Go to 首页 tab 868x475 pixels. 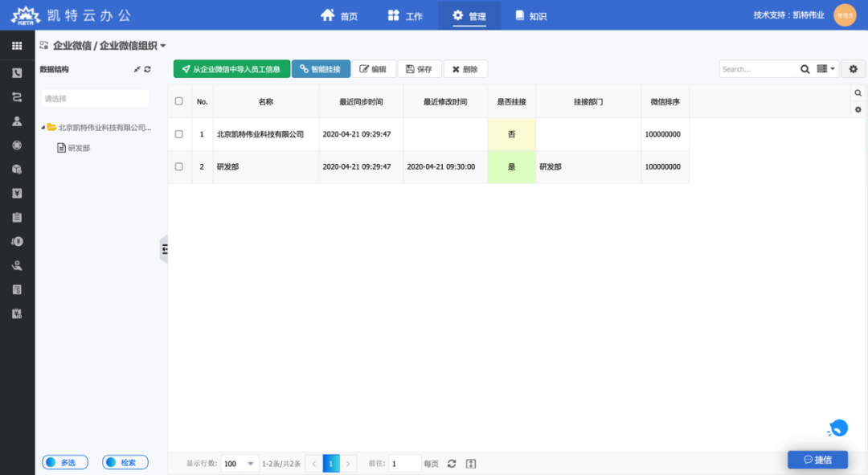click(339, 15)
